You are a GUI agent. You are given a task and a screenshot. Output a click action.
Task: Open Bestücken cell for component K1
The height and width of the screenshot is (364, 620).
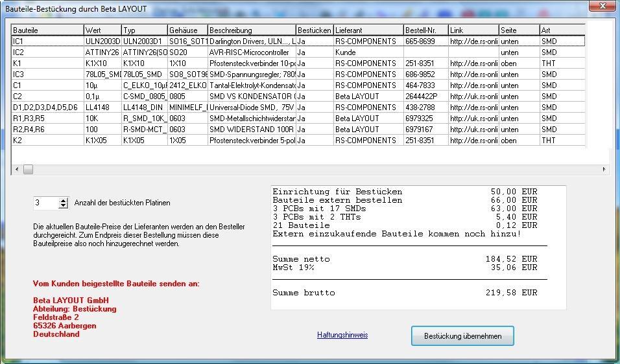coord(314,63)
